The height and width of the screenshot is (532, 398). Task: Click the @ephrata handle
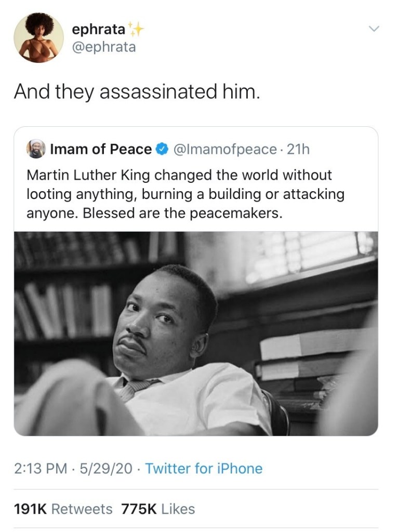point(103,47)
